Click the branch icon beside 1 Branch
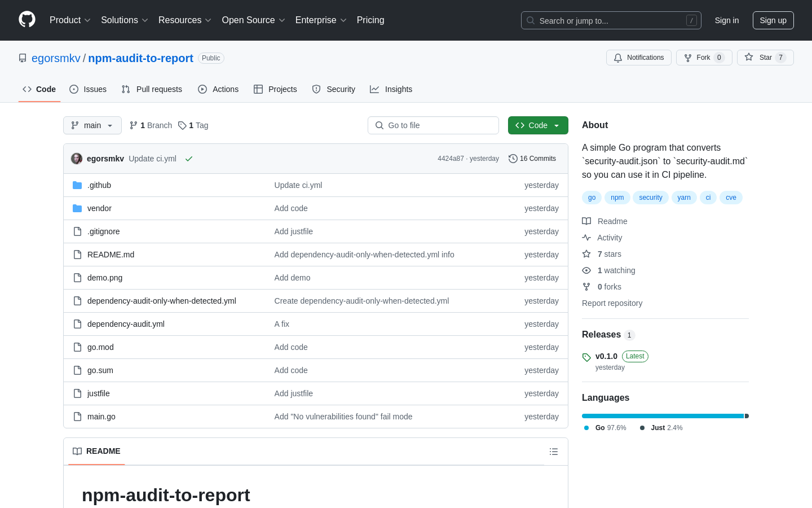The height and width of the screenshot is (508, 812). point(134,125)
